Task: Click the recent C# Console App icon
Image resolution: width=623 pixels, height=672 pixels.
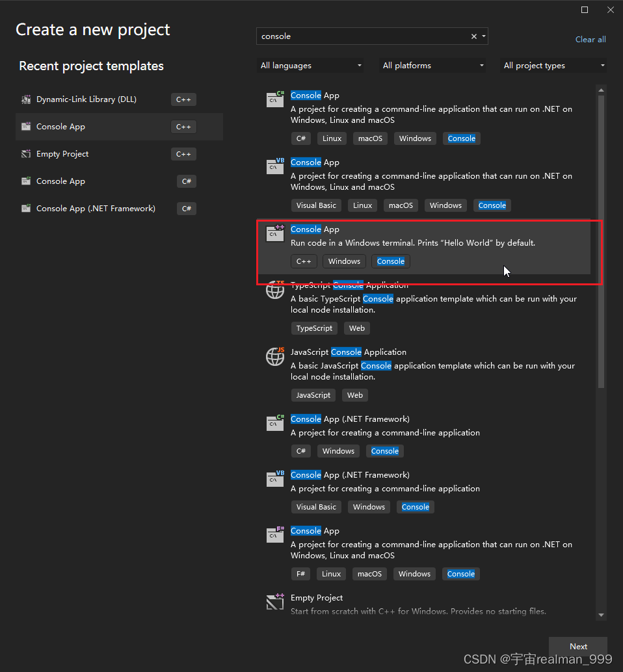Action: 26,181
